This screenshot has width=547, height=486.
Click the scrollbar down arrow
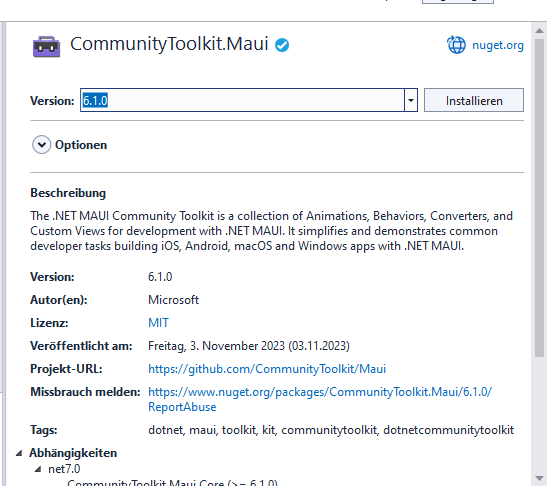pos(539,478)
